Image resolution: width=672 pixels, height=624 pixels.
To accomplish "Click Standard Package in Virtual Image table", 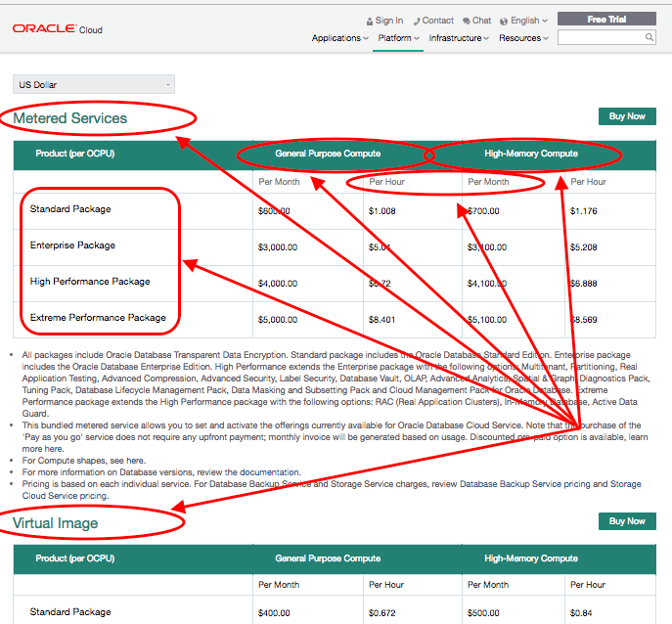I will [70, 612].
